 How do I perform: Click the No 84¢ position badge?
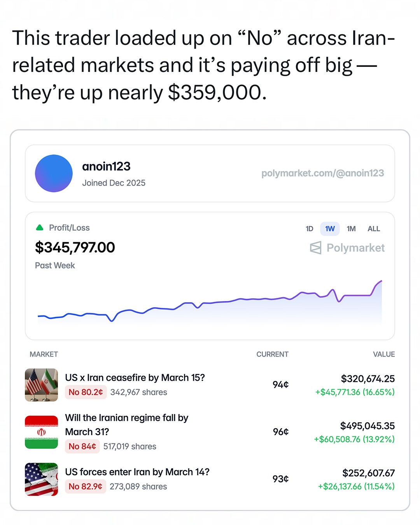82,446
